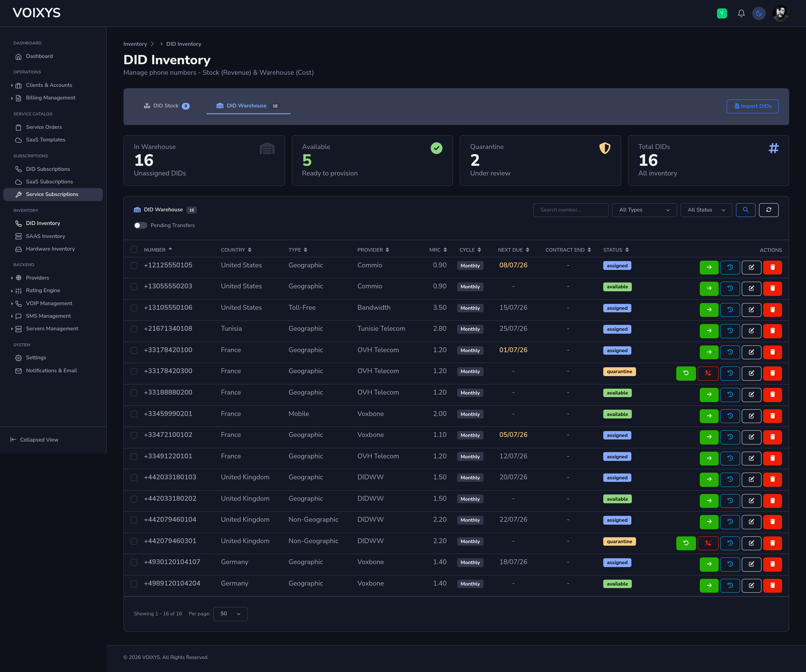
Task: Select checkbox for +33491220101
Action: (x=134, y=457)
